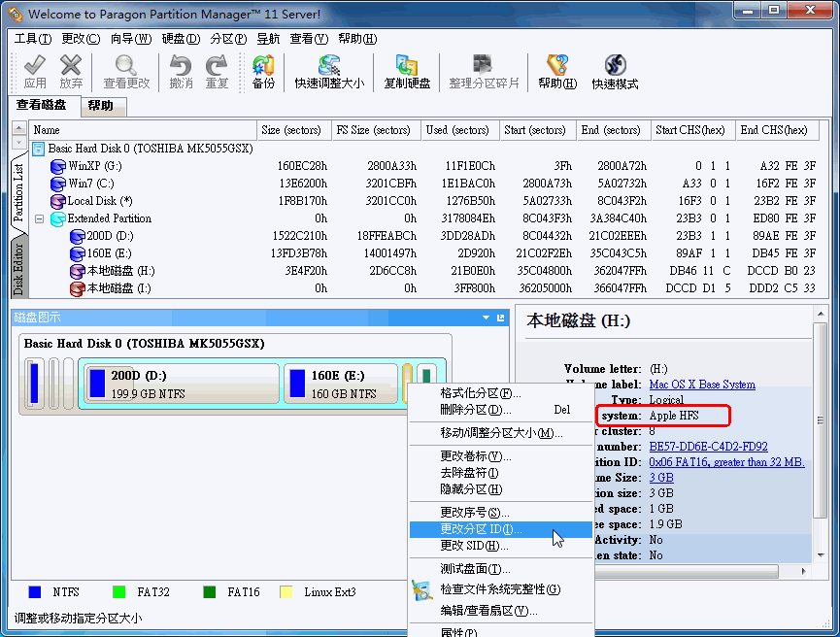Open the 硬盘(D) menu
Image resolution: width=840 pixels, height=637 pixels.
pos(181,39)
